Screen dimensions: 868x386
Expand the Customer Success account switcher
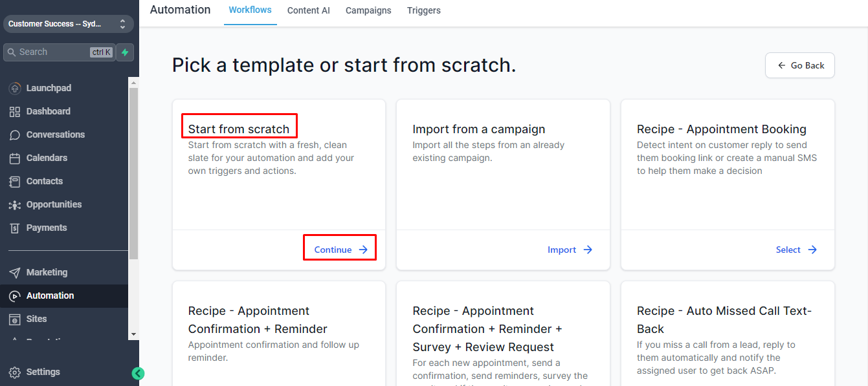coord(69,24)
